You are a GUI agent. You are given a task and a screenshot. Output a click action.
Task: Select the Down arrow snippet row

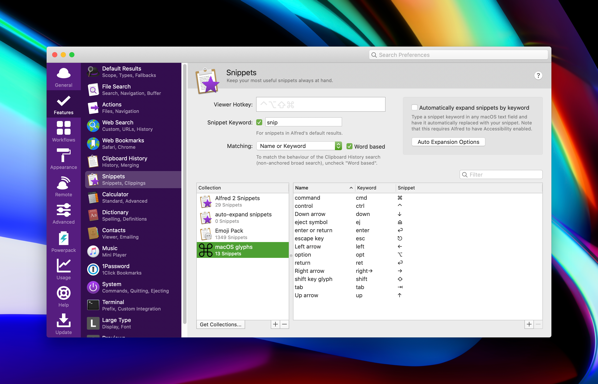coord(418,214)
